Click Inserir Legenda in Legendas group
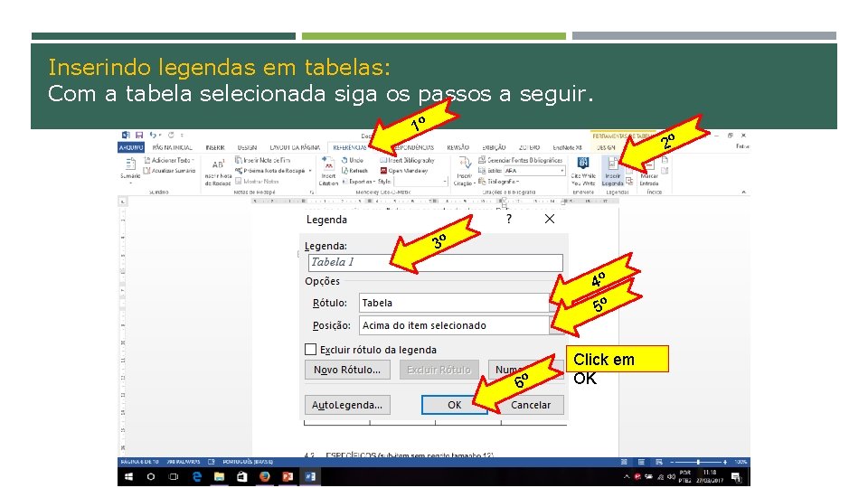Screen dimensions: 868x488 coord(612,172)
